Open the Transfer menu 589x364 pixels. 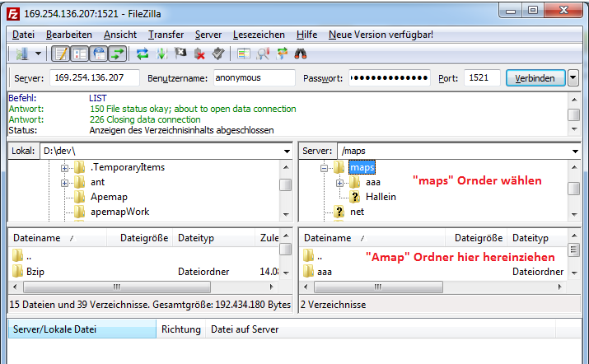tap(166, 35)
